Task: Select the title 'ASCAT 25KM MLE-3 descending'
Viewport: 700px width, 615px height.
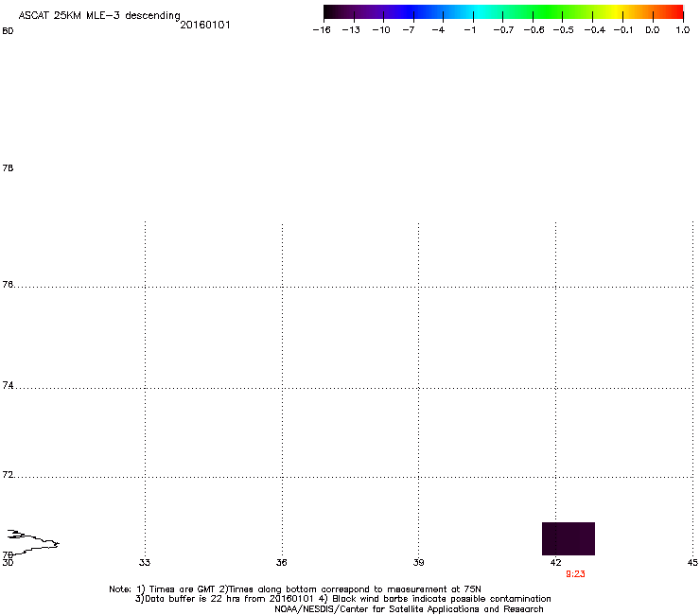Action: 99,16
